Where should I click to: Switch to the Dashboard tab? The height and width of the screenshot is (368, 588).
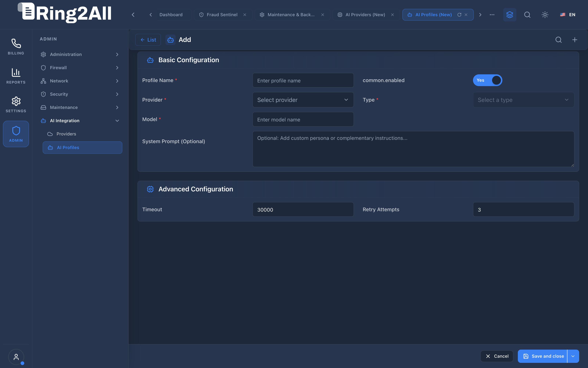tap(171, 15)
